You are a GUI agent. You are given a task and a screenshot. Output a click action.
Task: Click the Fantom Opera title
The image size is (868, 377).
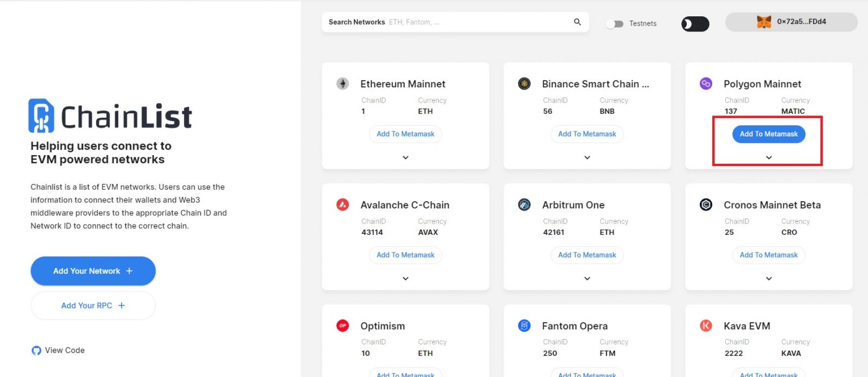(575, 326)
